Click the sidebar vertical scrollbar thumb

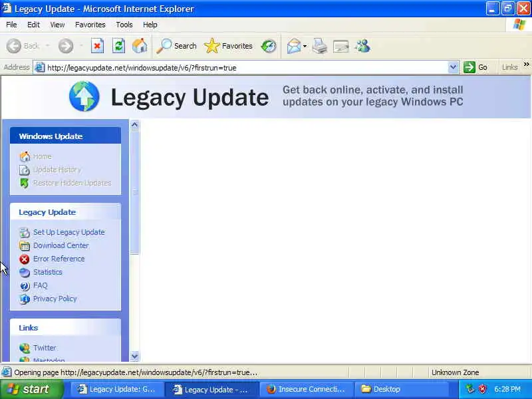(x=135, y=192)
